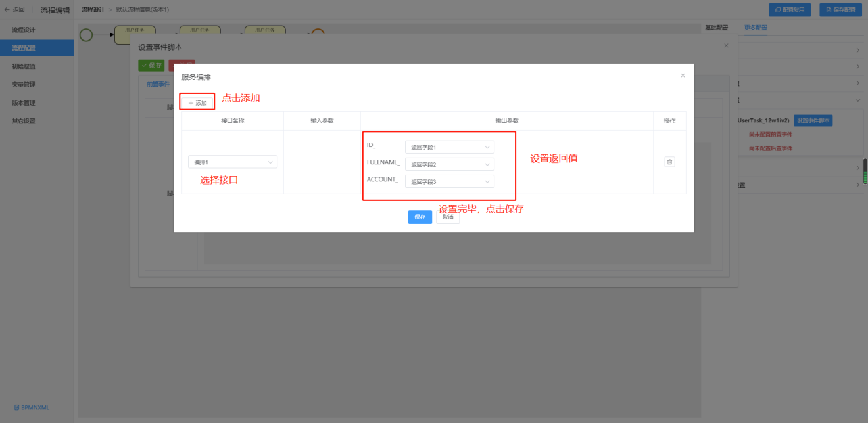Switch to the 基础配置 tab
The width and height of the screenshot is (868, 423).
coord(716,28)
